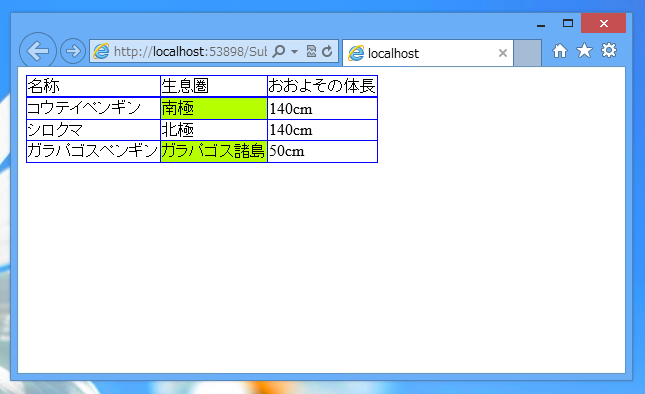Image resolution: width=645 pixels, height=394 pixels.
Task: Click the green 南極 cell
Action: click(213, 109)
